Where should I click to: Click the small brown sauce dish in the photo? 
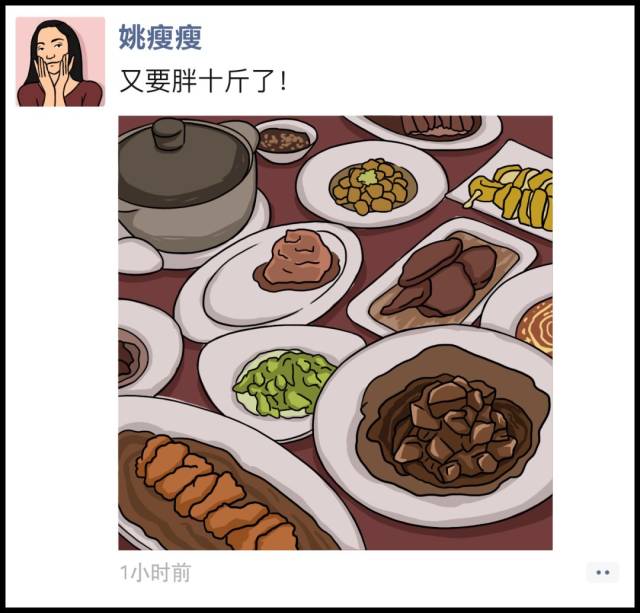click(x=285, y=140)
